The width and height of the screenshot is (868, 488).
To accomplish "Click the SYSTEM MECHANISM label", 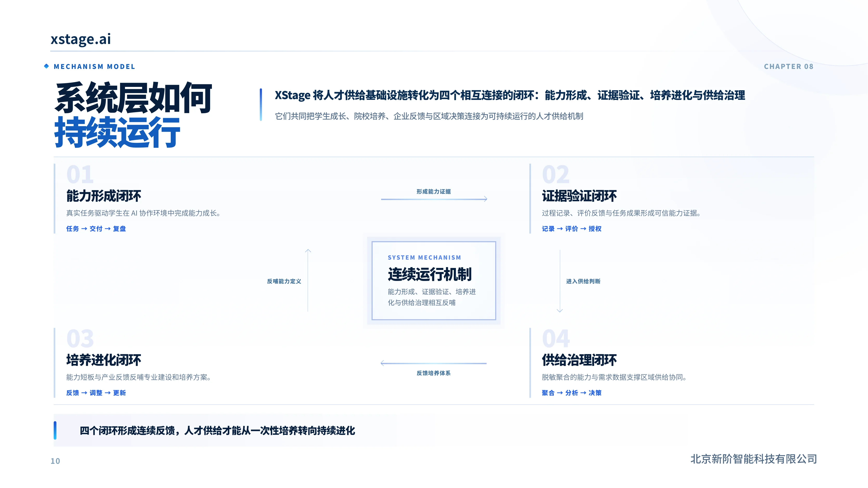I will coord(425,258).
